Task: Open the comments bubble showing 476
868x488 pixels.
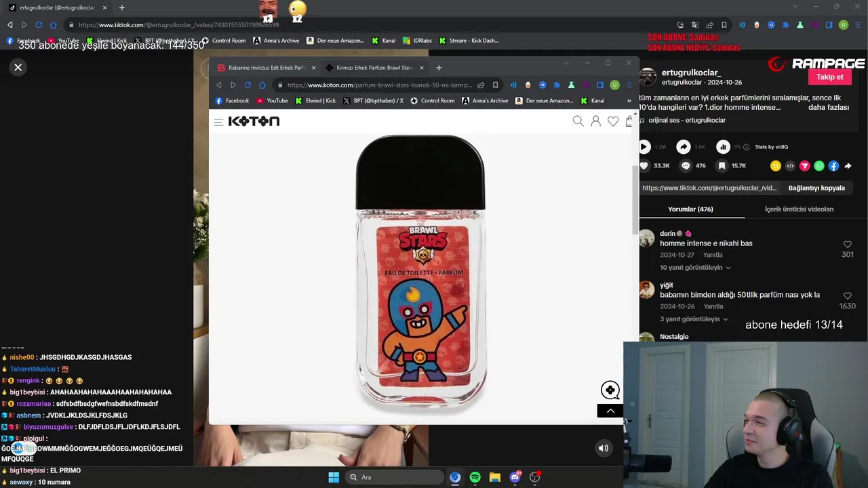Action: (x=686, y=165)
